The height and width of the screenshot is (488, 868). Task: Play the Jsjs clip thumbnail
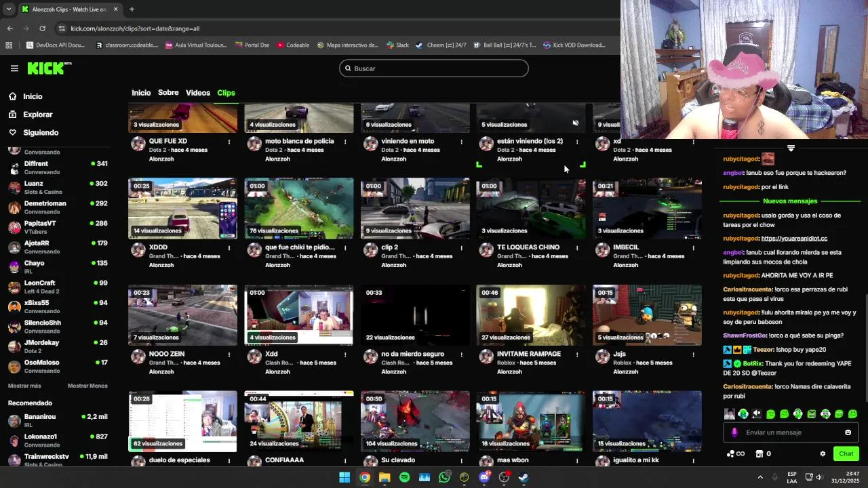pos(646,315)
